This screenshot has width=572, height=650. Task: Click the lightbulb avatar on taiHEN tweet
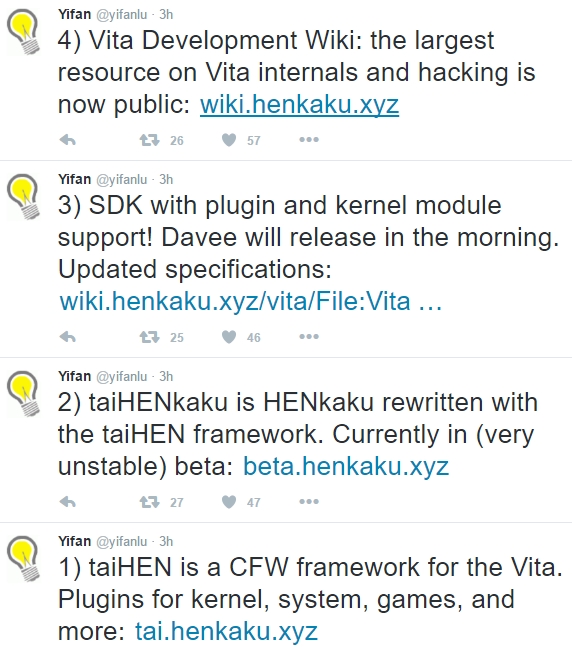tap(24, 559)
